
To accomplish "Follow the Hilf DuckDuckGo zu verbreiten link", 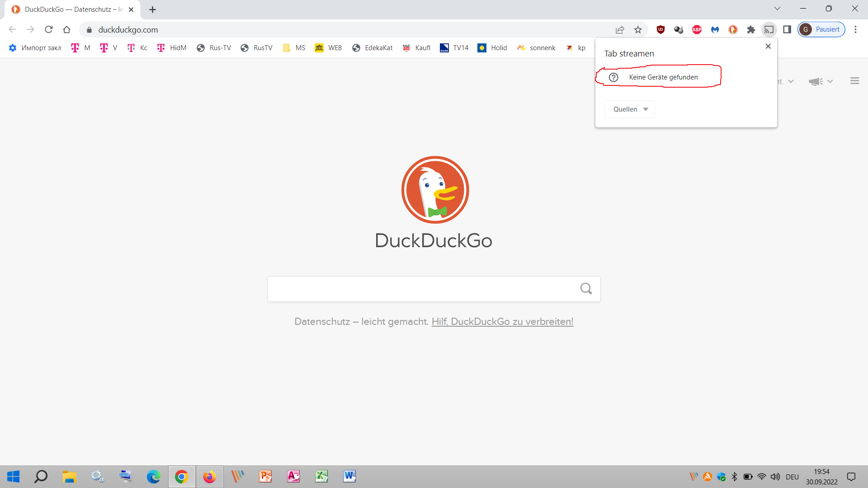I will coord(502,322).
